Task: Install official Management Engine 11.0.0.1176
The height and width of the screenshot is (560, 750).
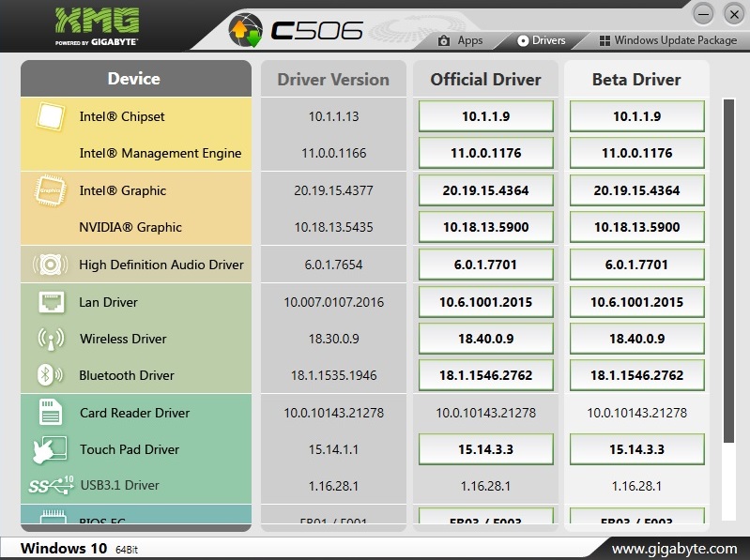Action: coord(485,153)
